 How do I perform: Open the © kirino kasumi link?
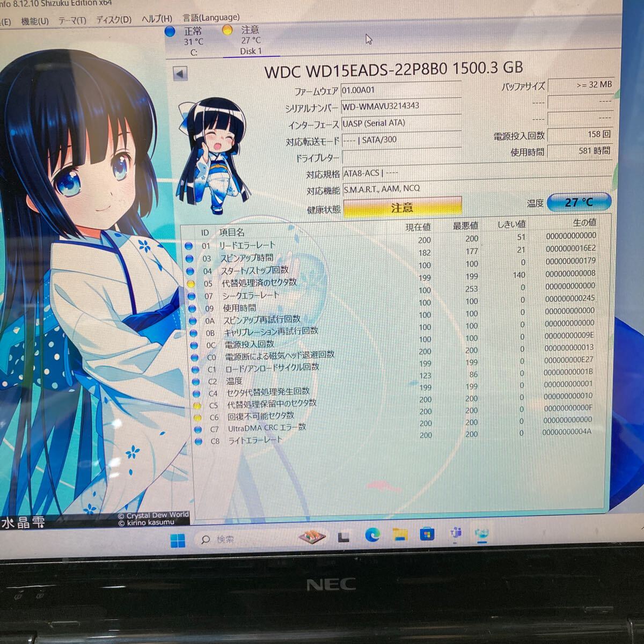[146, 523]
